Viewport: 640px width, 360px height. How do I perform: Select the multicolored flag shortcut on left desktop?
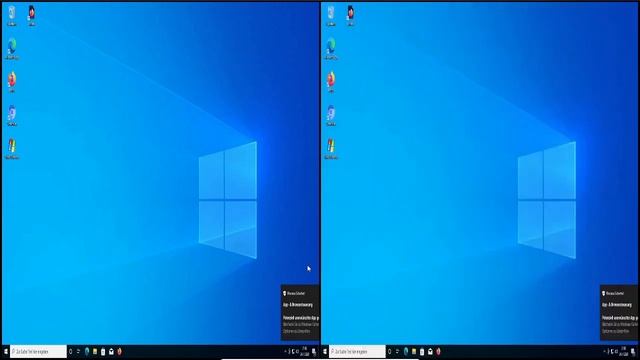[12, 148]
